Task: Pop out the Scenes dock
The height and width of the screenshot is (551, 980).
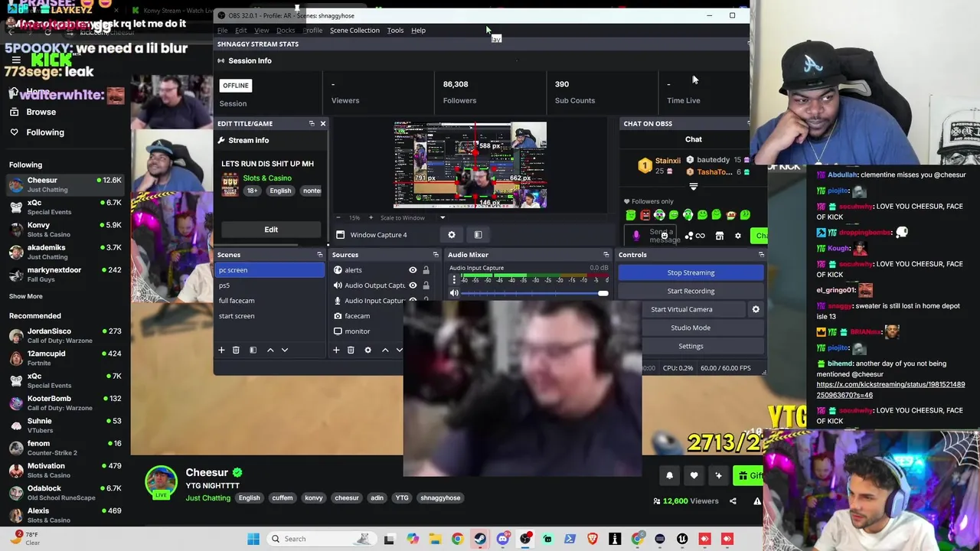Action: pyautogui.click(x=319, y=255)
